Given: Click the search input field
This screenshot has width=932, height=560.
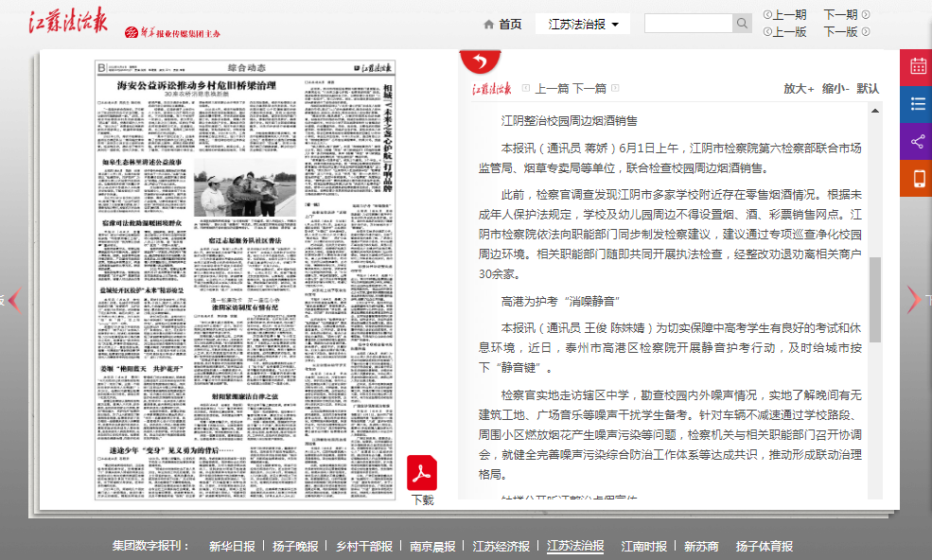Looking at the screenshot, I should coord(688,24).
